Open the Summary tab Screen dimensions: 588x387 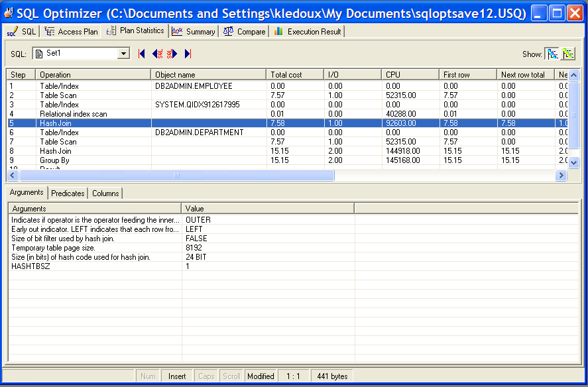tap(194, 31)
